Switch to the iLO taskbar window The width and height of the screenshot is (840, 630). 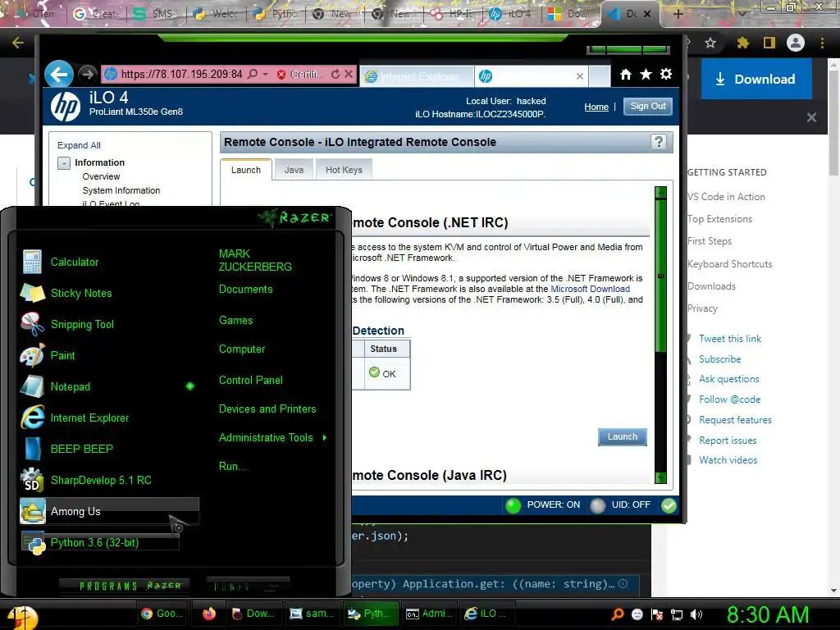[x=486, y=614]
